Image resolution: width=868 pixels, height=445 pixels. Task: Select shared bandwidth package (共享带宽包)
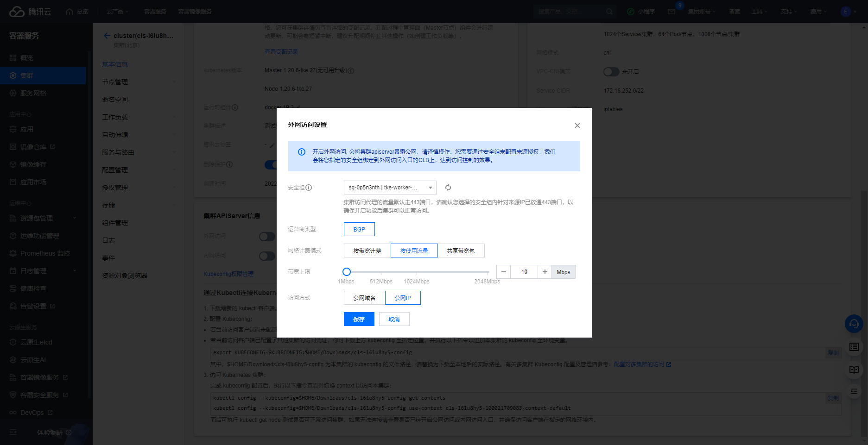pos(461,251)
